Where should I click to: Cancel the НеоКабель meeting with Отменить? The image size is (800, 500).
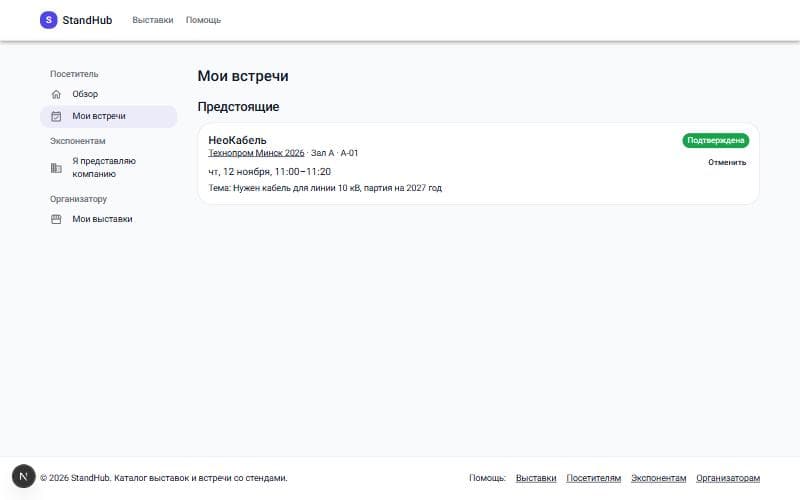(727, 162)
